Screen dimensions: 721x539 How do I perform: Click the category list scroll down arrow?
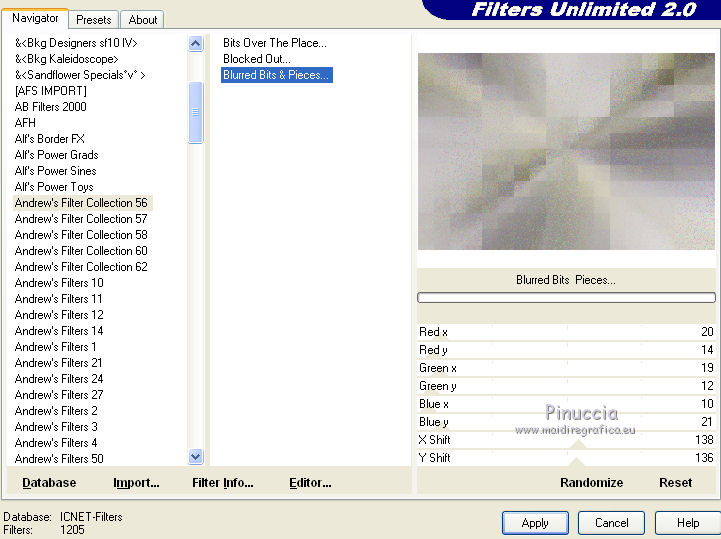pos(195,457)
